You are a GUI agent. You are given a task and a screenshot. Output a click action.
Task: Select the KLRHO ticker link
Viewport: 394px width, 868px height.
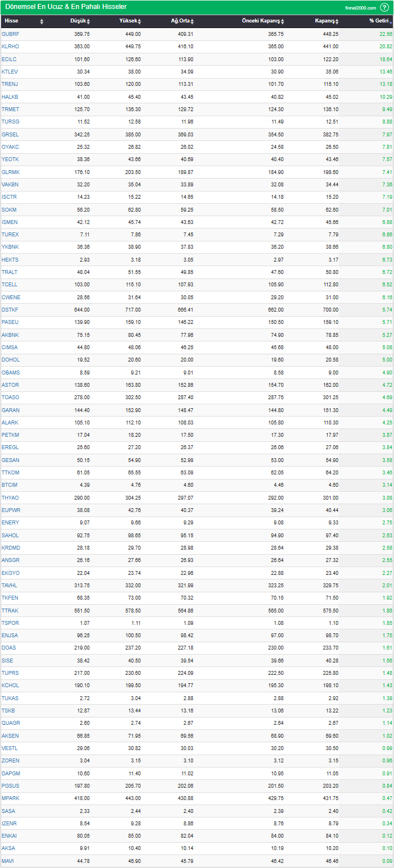10,46
